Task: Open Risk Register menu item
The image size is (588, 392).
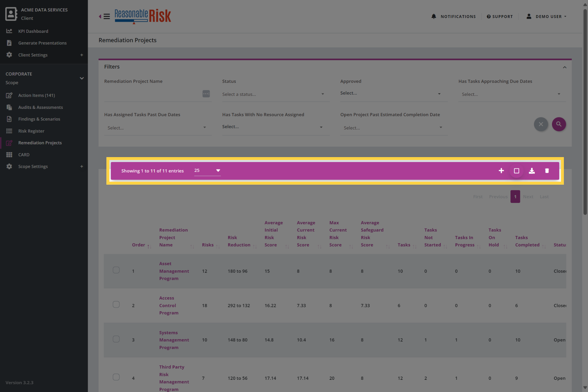Action: (x=31, y=131)
